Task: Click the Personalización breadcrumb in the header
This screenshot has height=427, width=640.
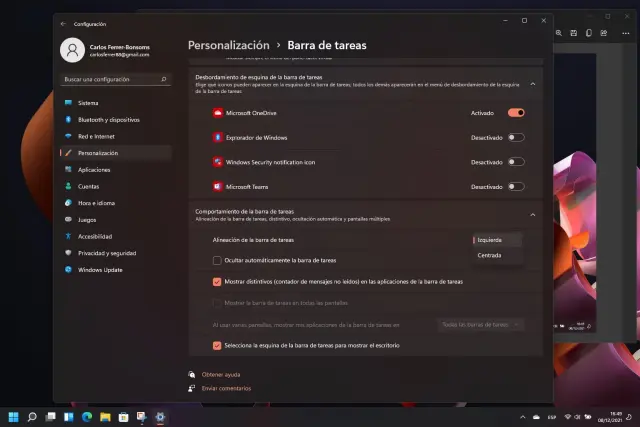Action: (228, 45)
